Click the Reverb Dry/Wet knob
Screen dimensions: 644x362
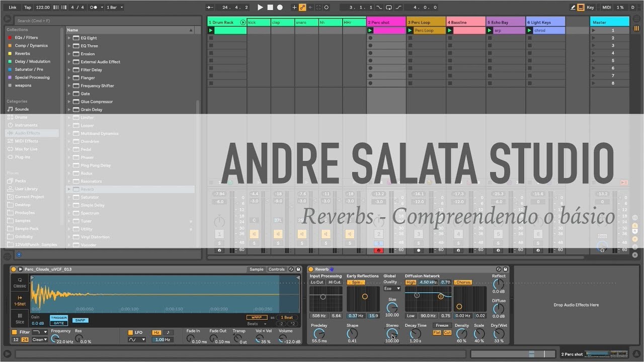(x=499, y=333)
